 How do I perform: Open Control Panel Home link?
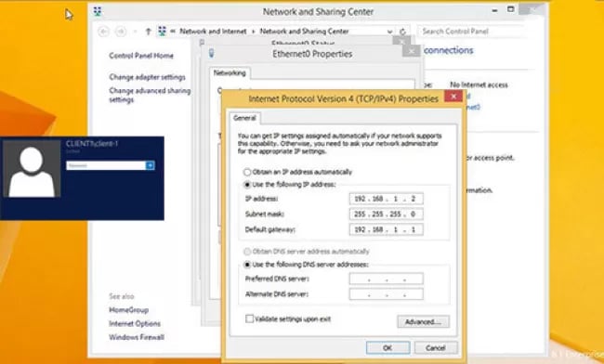[141, 56]
